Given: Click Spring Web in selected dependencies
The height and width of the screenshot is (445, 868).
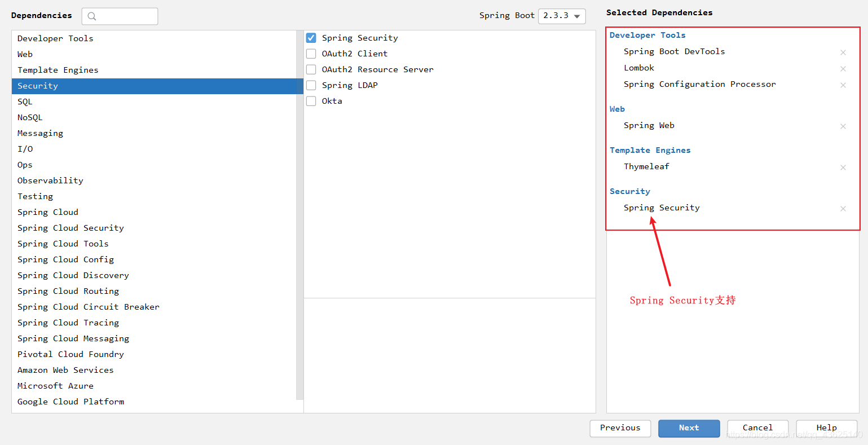Looking at the screenshot, I should pos(649,125).
